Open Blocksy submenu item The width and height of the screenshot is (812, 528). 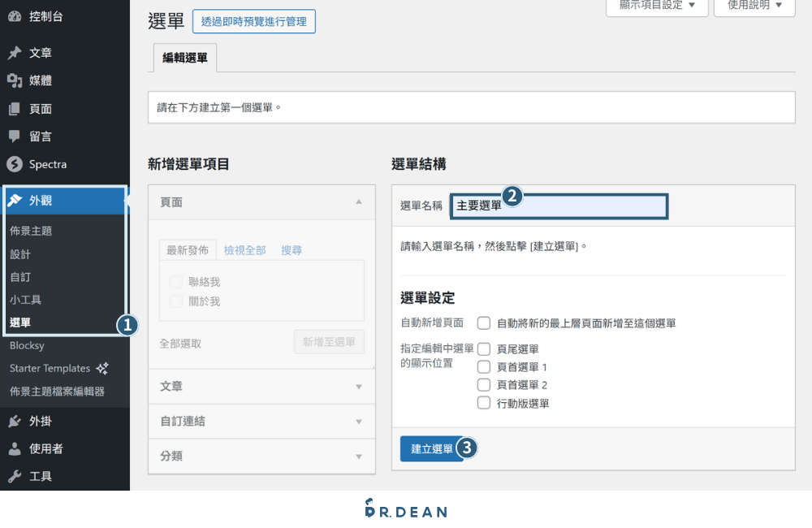click(x=27, y=345)
